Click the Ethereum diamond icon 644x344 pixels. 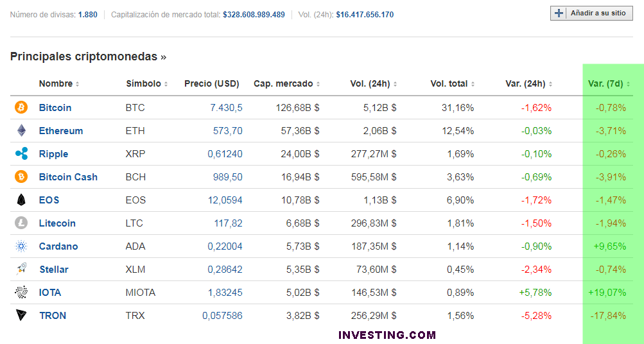21,130
